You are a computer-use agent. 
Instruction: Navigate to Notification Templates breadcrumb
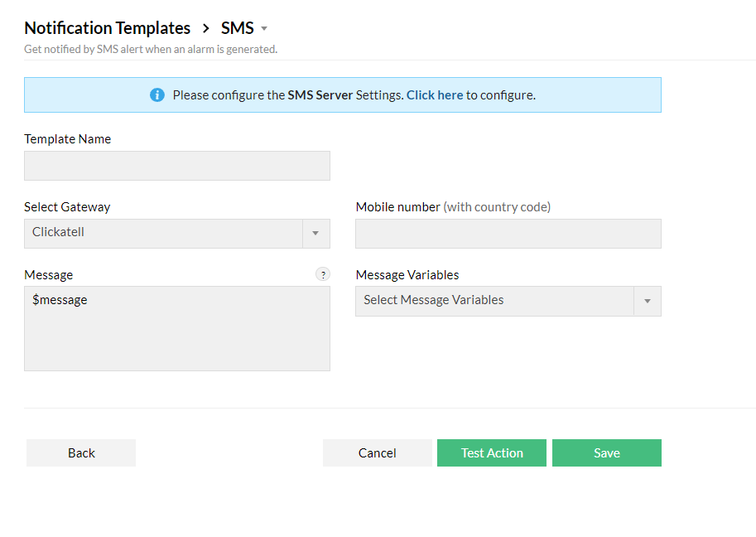[x=107, y=27]
